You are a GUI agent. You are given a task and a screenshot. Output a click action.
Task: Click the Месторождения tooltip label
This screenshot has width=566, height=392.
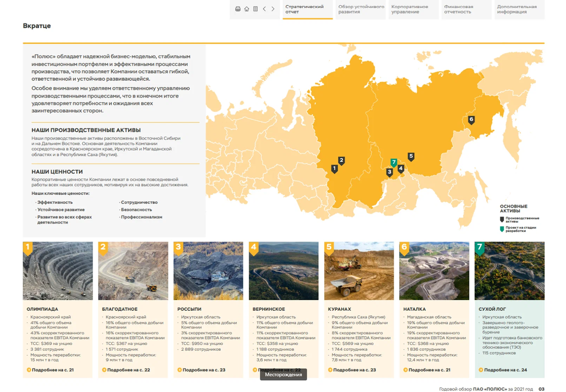(283, 375)
